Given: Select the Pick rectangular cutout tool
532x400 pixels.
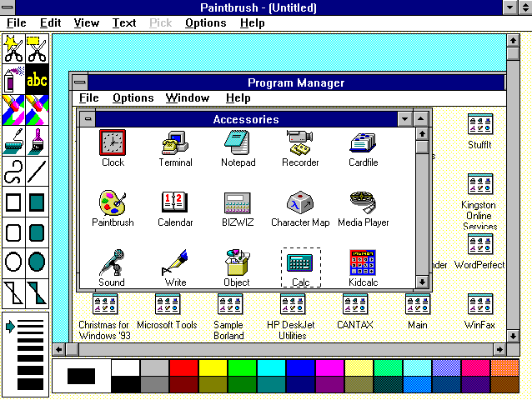Looking at the screenshot, I should click(x=37, y=48).
